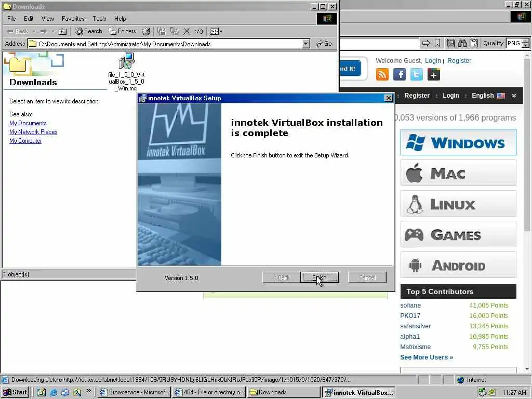Switch to Browservice taskbar button
Screen dimensions: 532x399
134,392
